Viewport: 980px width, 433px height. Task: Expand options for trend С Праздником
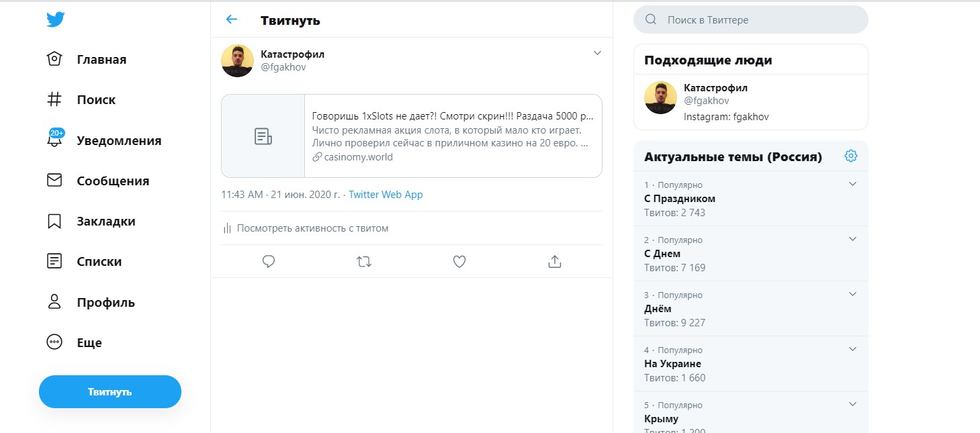[852, 183]
